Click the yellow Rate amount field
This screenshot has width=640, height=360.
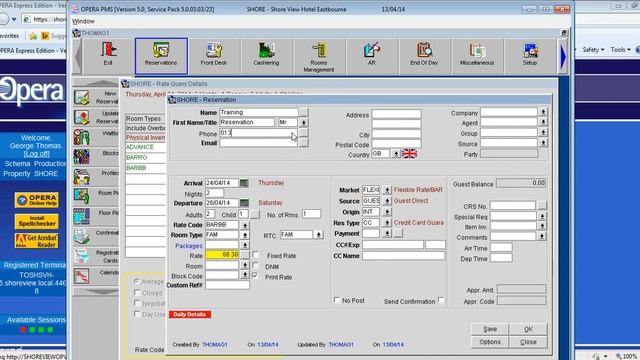coord(222,255)
